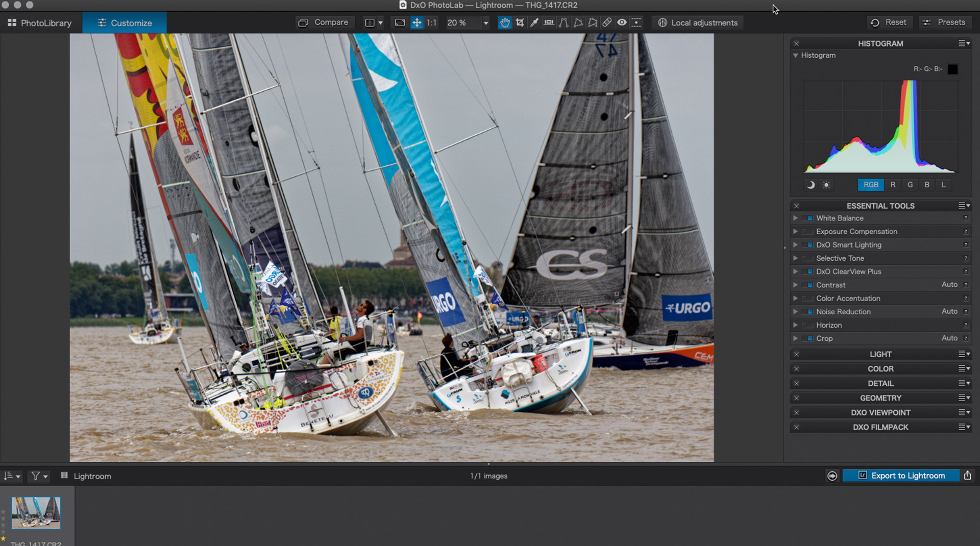Select the THG_1417.CR2 thumbnail

click(x=36, y=512)
